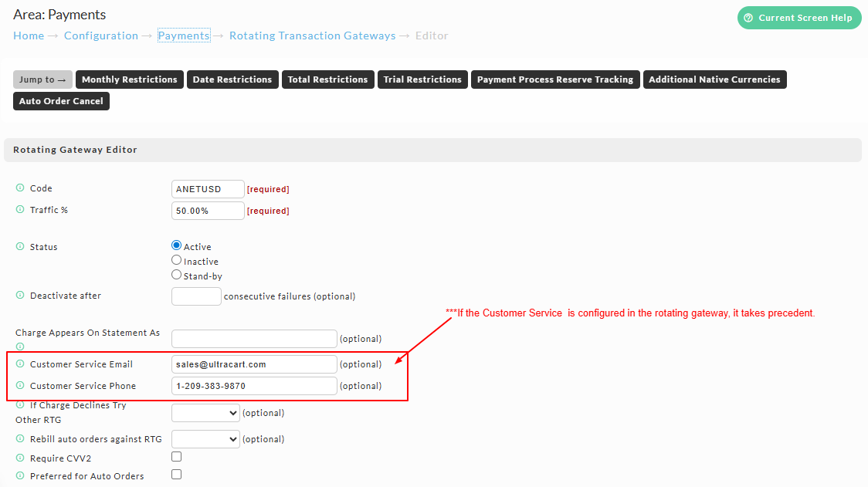
Task: Click info icon beside If Charge Declines Try
Action: coord(20,404)
